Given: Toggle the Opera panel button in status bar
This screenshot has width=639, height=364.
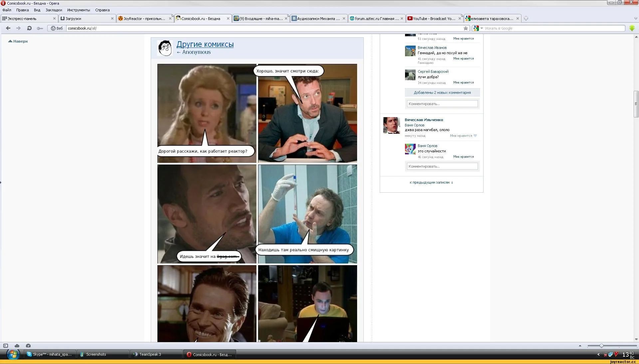Looking at the screenshot, I should (x=5, y=346).
